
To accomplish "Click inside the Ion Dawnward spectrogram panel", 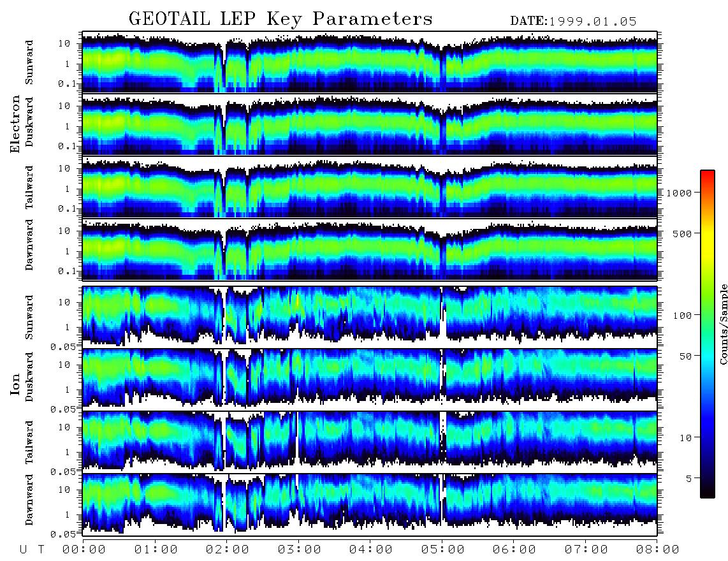I will 370,504.
